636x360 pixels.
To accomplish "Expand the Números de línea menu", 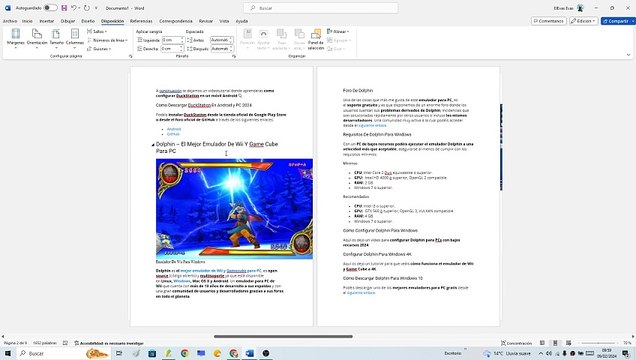I will point(107,40).
